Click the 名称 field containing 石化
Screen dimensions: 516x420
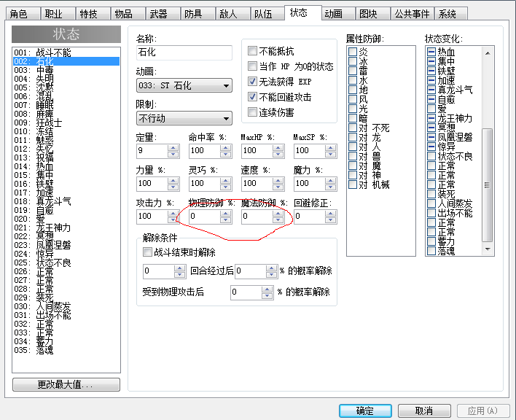coord(184,52)
